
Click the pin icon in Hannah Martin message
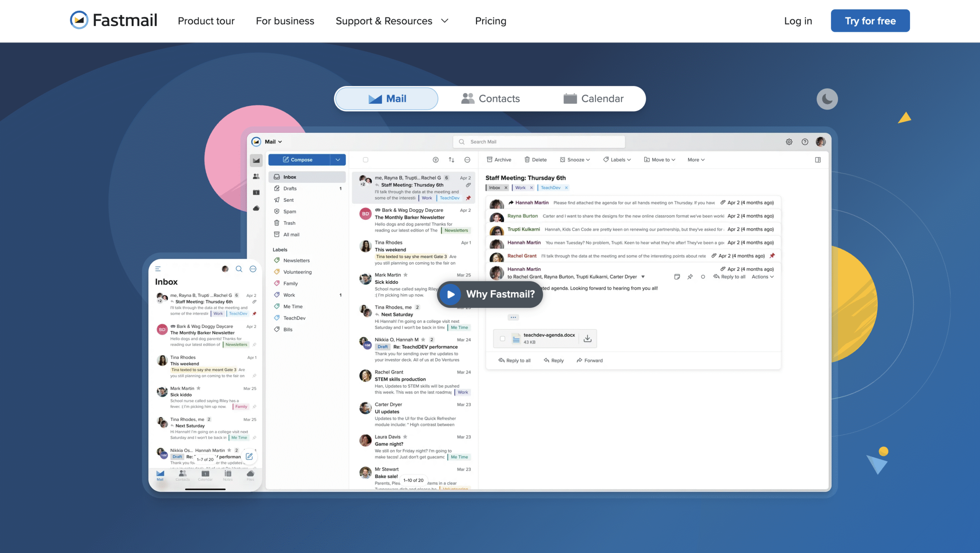click(690, 276)
